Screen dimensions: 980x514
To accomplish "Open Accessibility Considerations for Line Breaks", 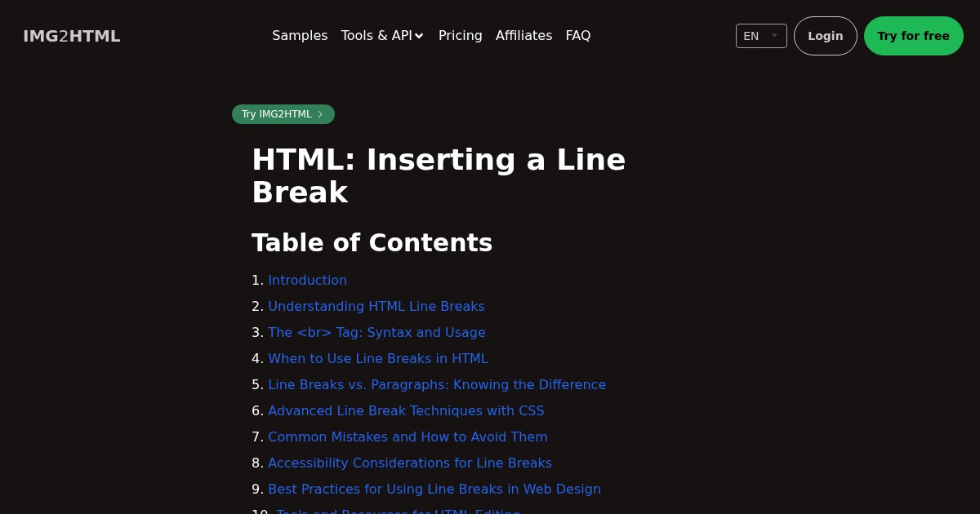I will coord(410,463).
